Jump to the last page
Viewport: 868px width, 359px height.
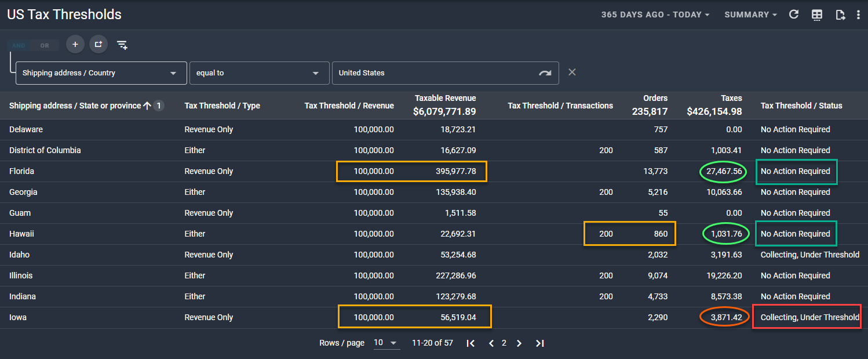pyautogui.click(x=539, y=343)
